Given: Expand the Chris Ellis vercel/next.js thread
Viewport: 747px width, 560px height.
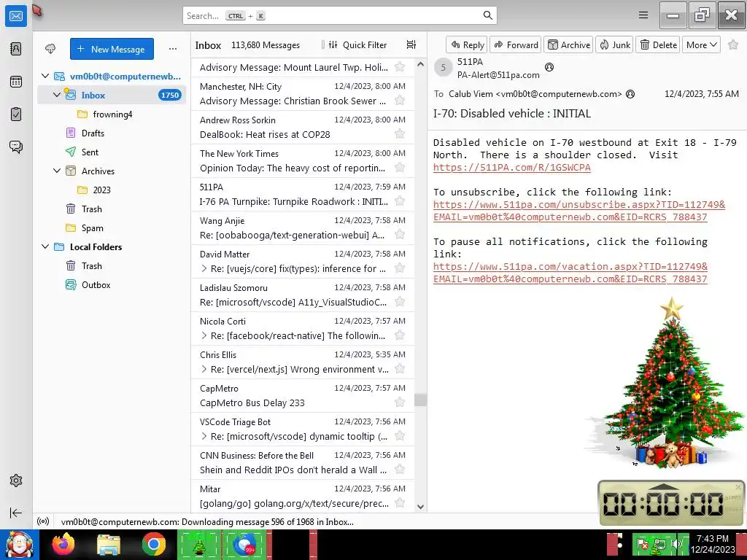Looking at the screenshot, I should click(204, 369).
